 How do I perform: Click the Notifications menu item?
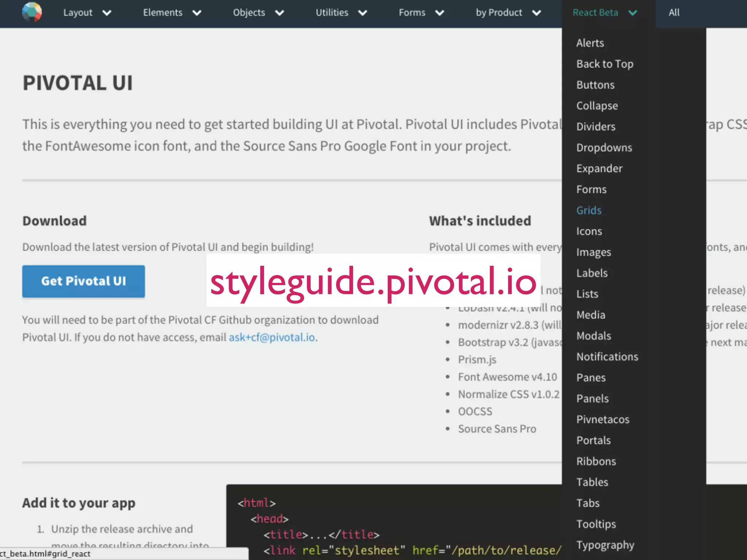click(x=607, y=357)
